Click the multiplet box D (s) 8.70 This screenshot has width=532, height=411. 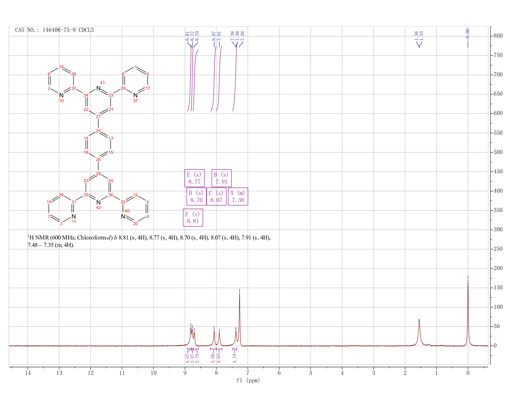(x=196, y=196)
